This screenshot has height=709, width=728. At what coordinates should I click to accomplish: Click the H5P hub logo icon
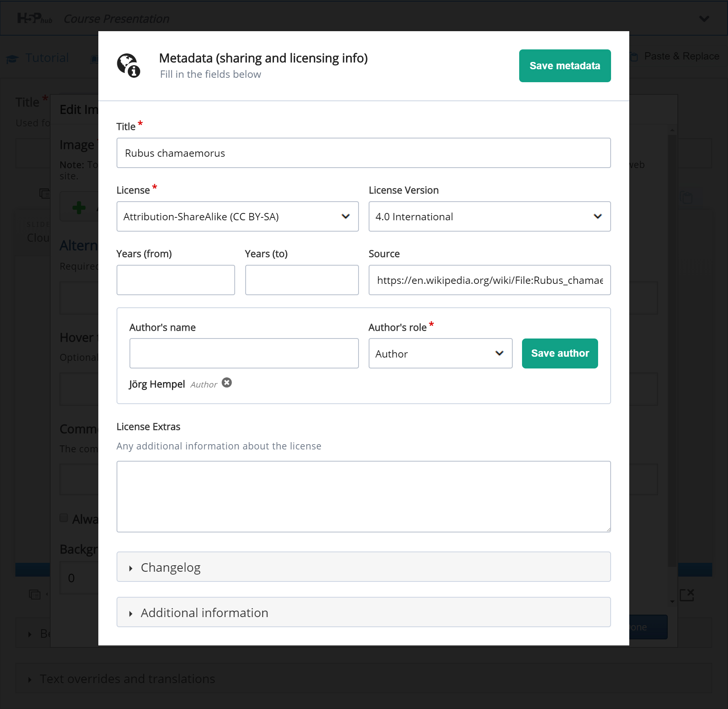coord(35,19)
